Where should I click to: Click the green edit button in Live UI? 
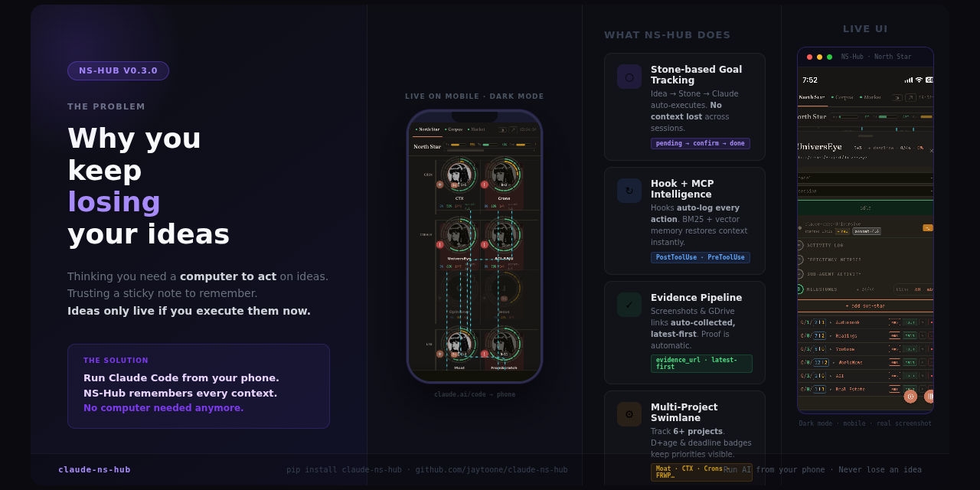pos(865,207)
